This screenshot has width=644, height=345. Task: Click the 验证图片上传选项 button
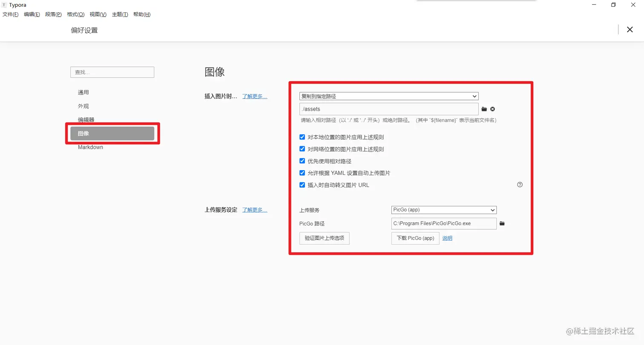(325, 238)
